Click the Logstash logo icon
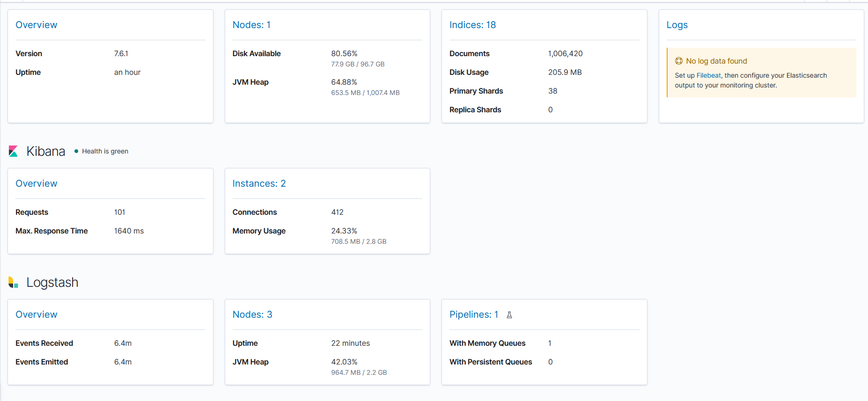868x401 pixels. [x=13, y=282]
